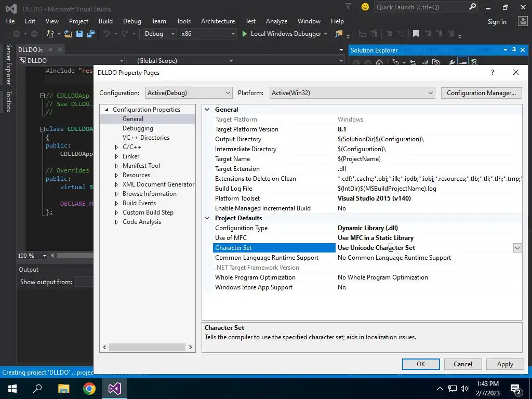This screenshot has height=399, width=532.
Task: Click the property tree scrollbar right arrow
Action: [x=190, y=348]
